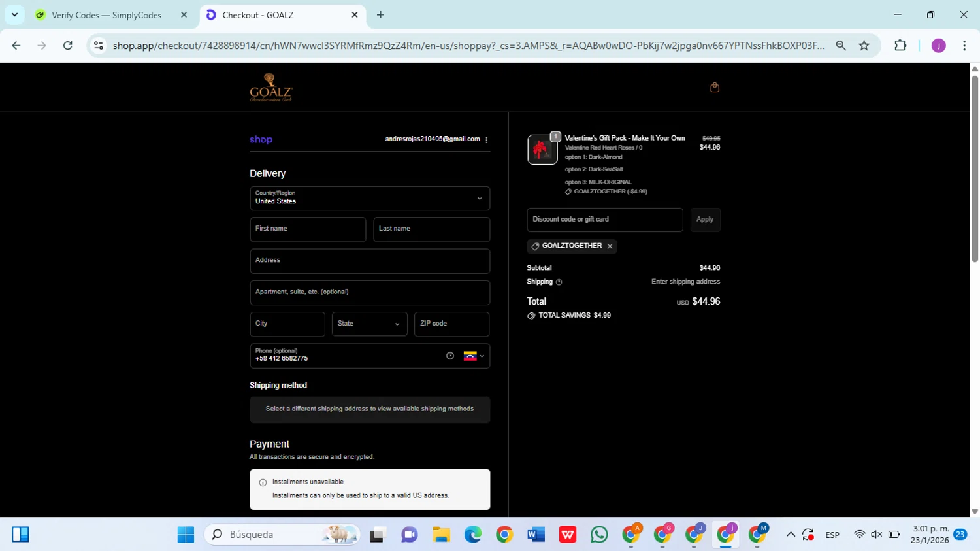This screenshot has width=980, height=551.
Task: Open Word from taskbar
Action: click(536, 535)
